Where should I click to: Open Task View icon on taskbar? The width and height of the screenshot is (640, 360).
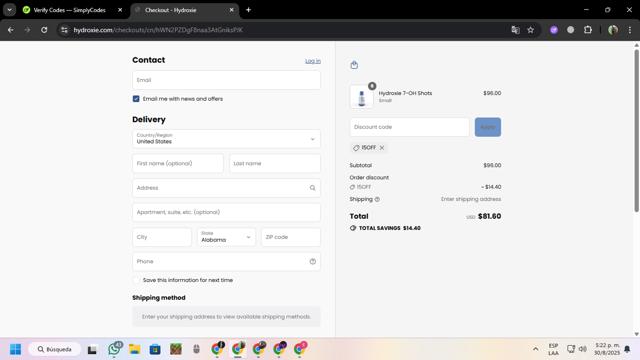click(x=92, y=349)
